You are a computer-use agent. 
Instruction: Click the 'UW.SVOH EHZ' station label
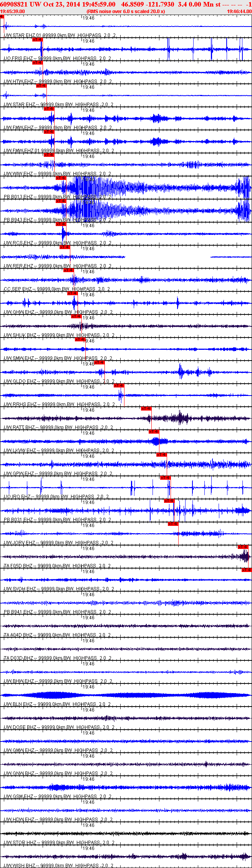coord(20,589)
